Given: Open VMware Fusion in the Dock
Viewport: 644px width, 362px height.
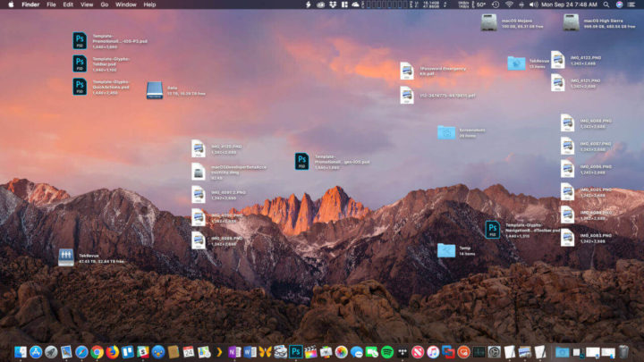Looking at the screenshot, I should [448, 352].
